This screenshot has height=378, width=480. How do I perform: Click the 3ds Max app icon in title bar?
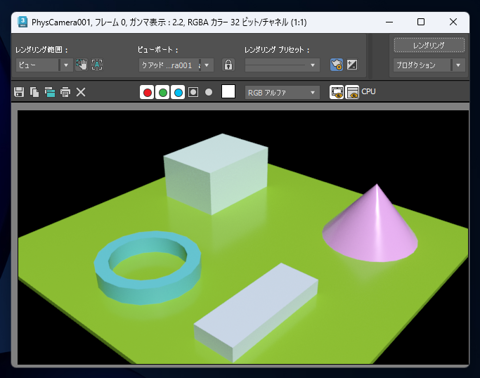(23, 22)
